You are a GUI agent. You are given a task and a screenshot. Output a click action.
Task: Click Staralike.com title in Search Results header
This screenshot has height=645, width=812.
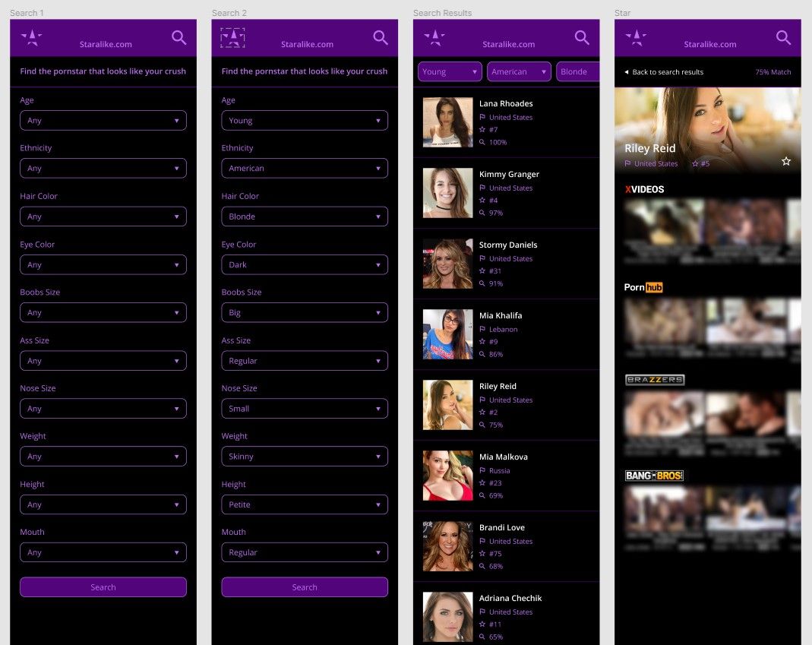point(508,45)
